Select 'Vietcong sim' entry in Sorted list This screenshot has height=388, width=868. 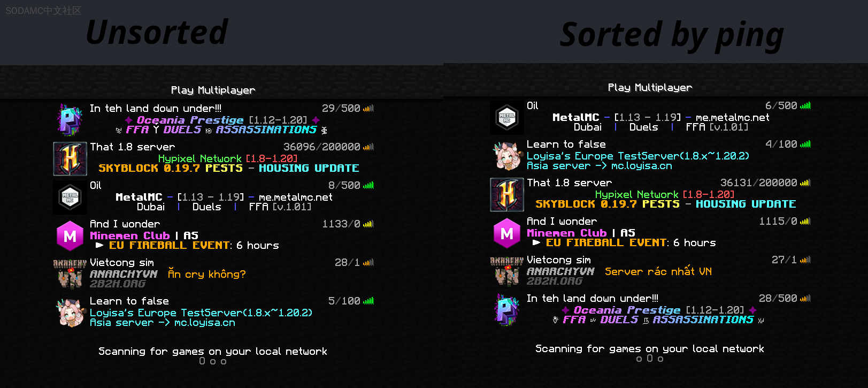pyautogui.click(x=651, y=271)
